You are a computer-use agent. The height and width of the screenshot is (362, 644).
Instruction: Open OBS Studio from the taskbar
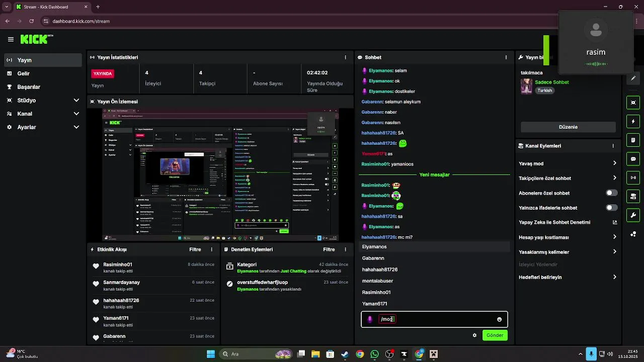tap(389, 354)
